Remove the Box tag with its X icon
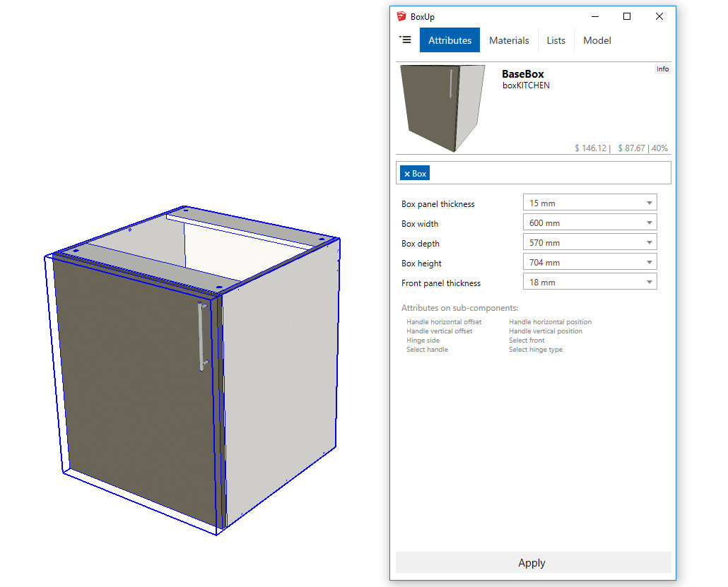728x587 pixels. (x=408, y=173)
